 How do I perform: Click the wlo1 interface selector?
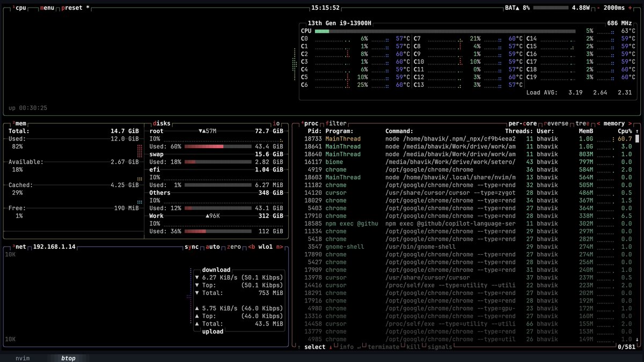pos(266,247)
